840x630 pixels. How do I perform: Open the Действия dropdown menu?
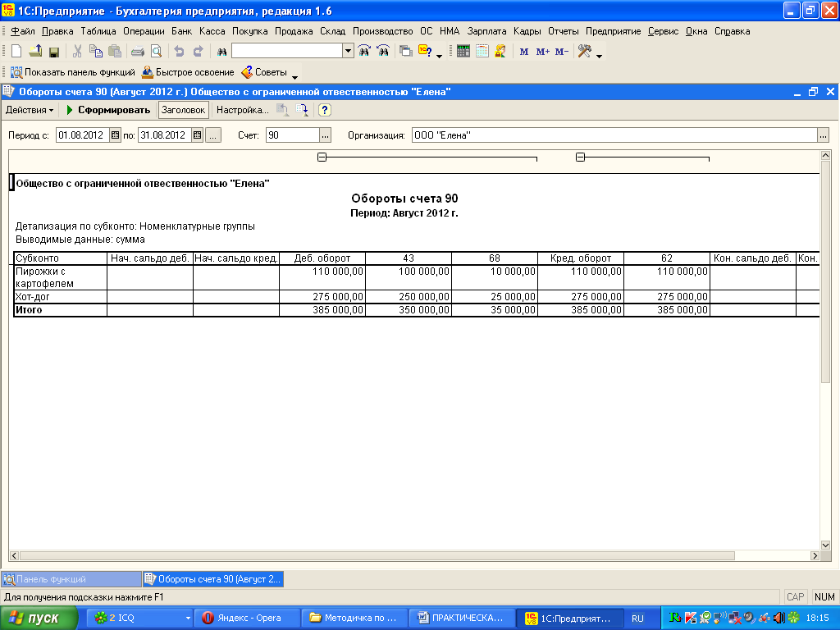[x=30, y=110]
